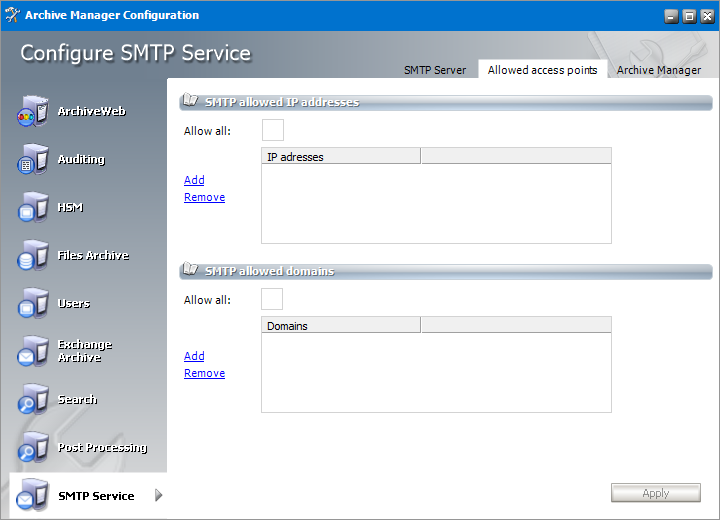Screen dimensions: 720x520
Task: Click the SMTP allowed IP addresses book icon
Action: tap(190, 100)
